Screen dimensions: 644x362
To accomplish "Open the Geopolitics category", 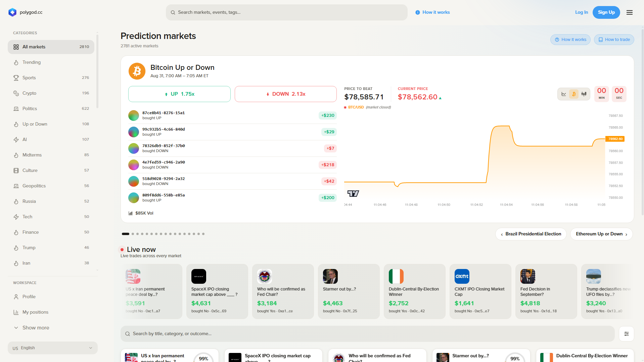I will 51,186.
